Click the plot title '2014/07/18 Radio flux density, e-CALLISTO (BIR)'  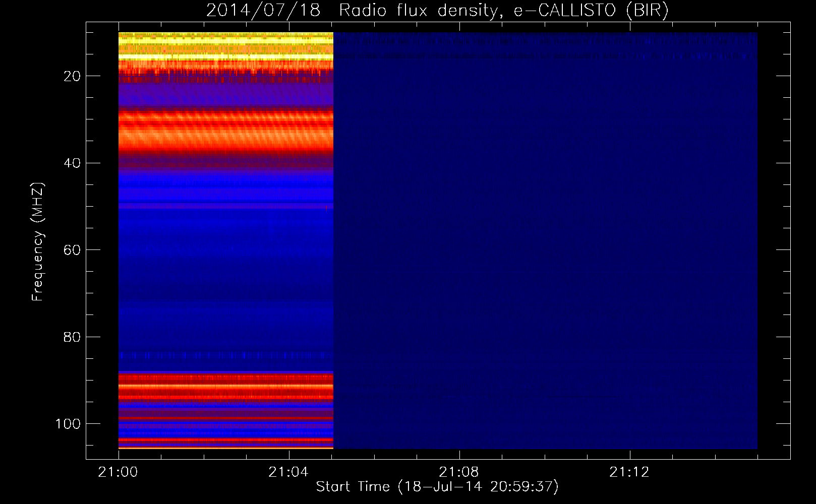click(437, 10)
